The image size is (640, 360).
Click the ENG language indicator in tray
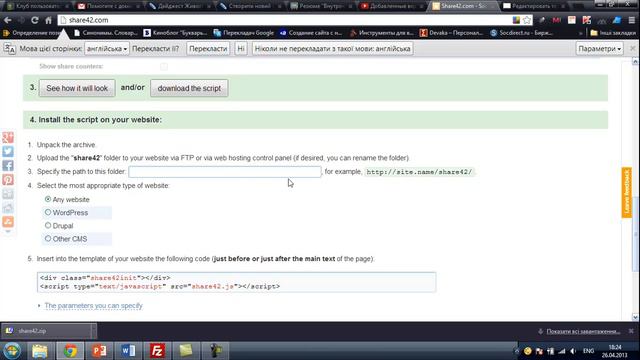(589, 351)
